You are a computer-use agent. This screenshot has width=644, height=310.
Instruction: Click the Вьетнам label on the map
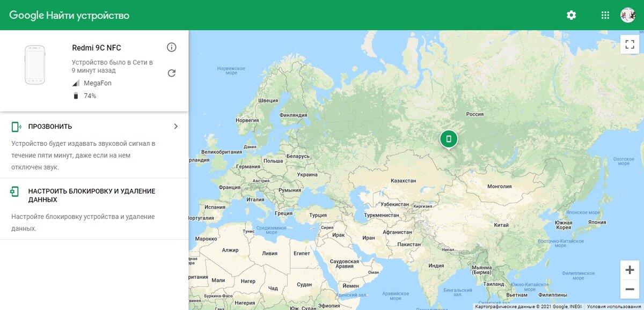point(516,294)
